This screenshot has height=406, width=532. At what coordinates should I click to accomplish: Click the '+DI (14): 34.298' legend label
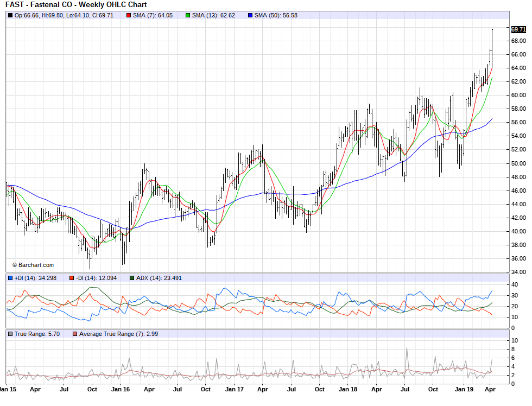(x=36, y=278)
